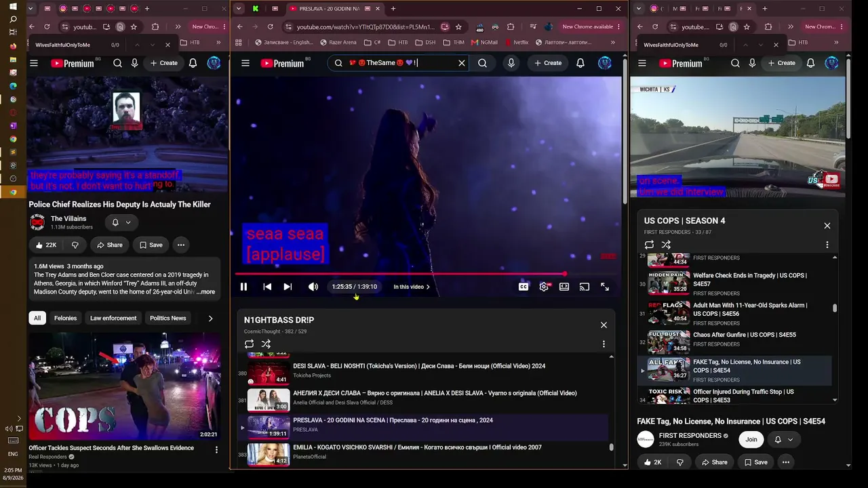
Task: Open a new tab in the middle browser window
Action: tap(393, 9)
